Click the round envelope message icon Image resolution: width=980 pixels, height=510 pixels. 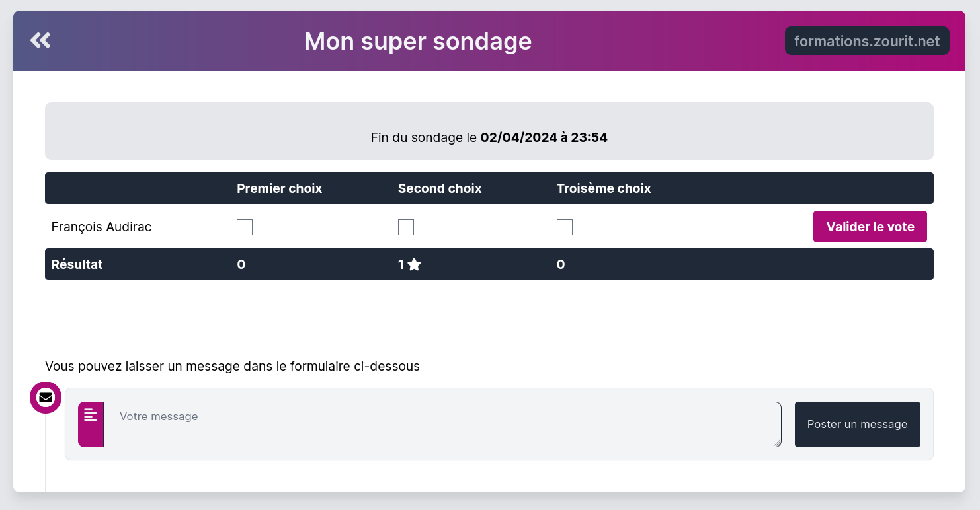tap(46, 398)
